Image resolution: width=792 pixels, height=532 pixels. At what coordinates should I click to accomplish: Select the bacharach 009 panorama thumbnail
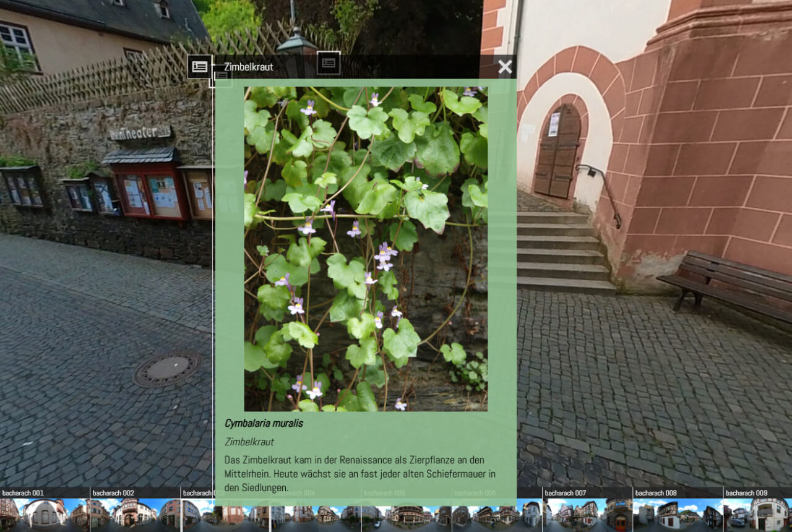click(758, 515)
